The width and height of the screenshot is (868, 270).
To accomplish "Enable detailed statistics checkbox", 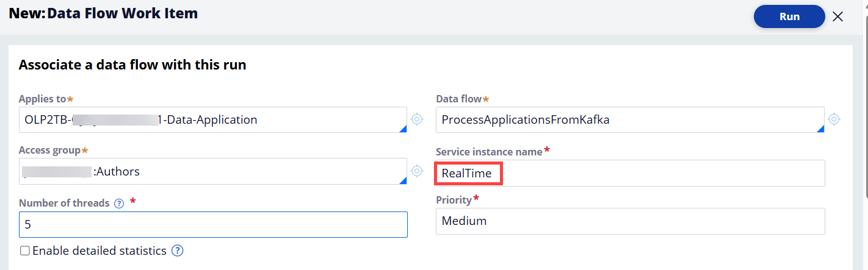I will pyautogui.click(x=25, y=250).
